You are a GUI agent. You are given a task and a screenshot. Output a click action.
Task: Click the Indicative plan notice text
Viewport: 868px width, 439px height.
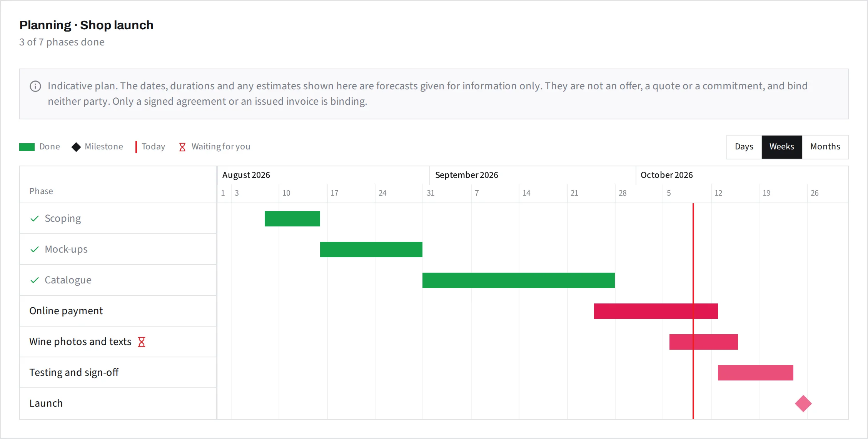427,94
